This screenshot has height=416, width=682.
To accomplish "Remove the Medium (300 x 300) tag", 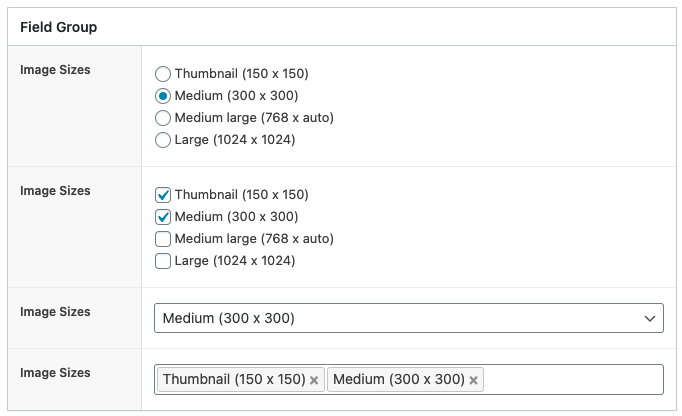I will tap(474, 380).
